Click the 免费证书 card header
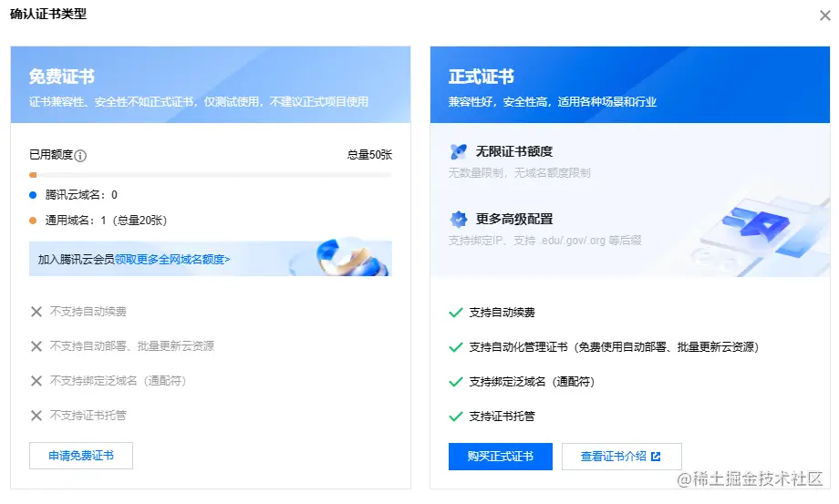 tap(211, 85)
